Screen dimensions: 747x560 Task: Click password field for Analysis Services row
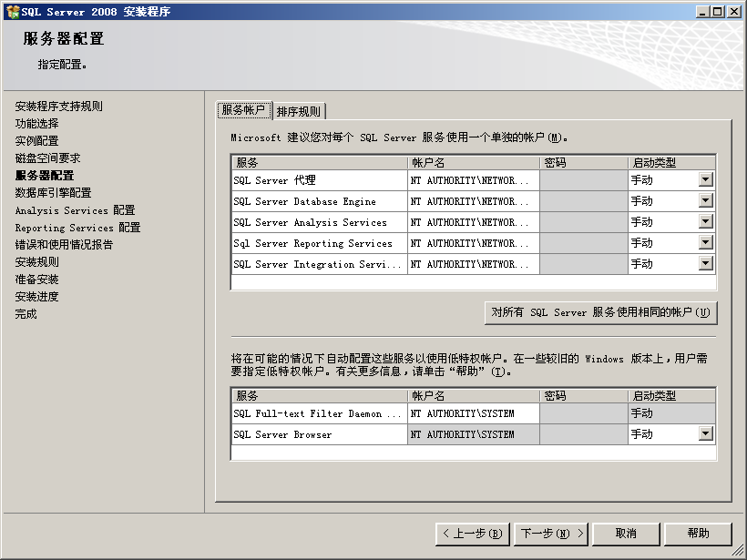tap(584, 222)
